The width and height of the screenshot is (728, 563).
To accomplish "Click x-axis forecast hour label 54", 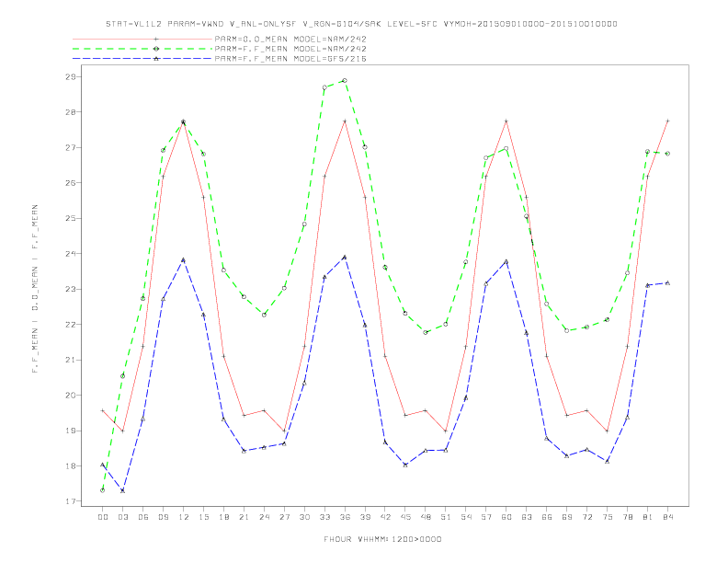I will click(466, 517).
